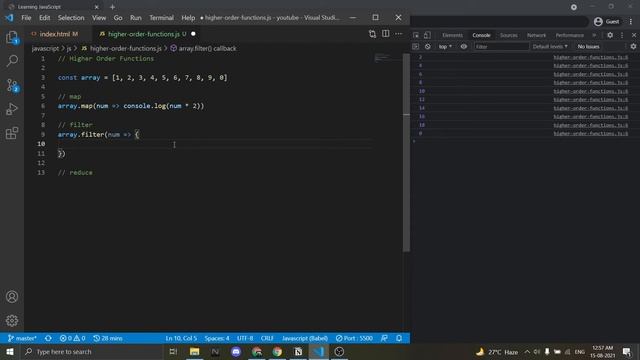Change indentation via Spaces: 4

(x=217, y=338)
